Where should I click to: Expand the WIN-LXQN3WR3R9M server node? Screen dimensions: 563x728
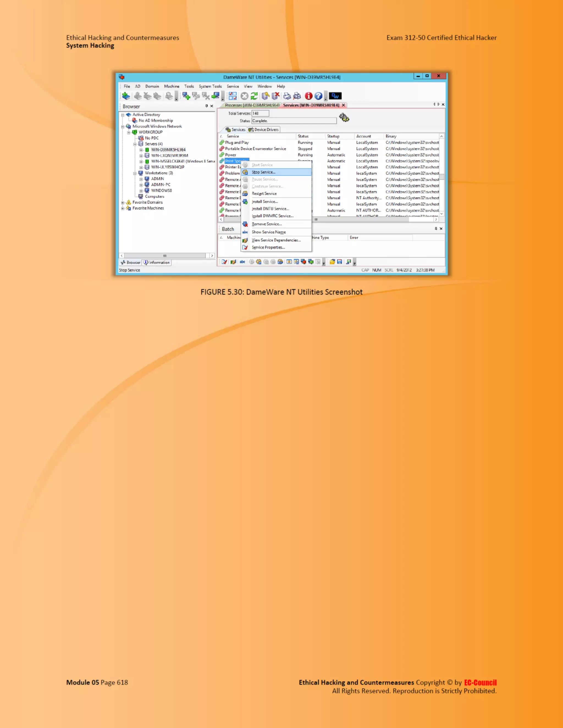pyautogui.click(x=141, y=156)
